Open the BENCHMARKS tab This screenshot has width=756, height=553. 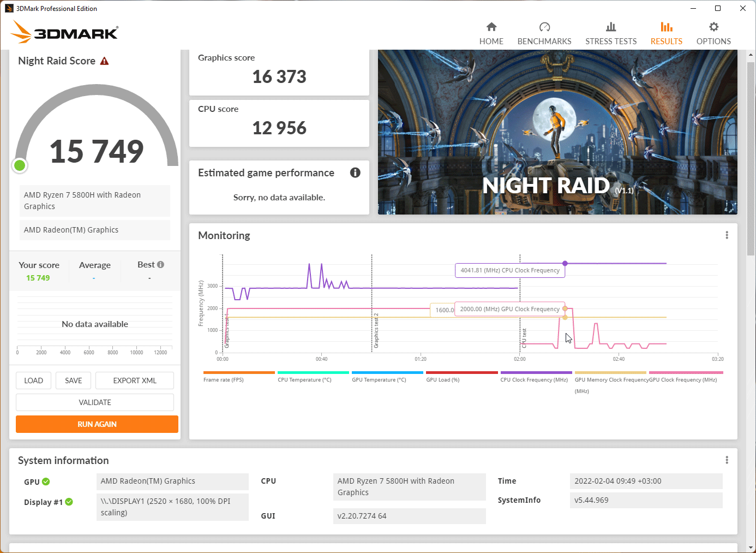pyautogui.click(x=544, y=34)
